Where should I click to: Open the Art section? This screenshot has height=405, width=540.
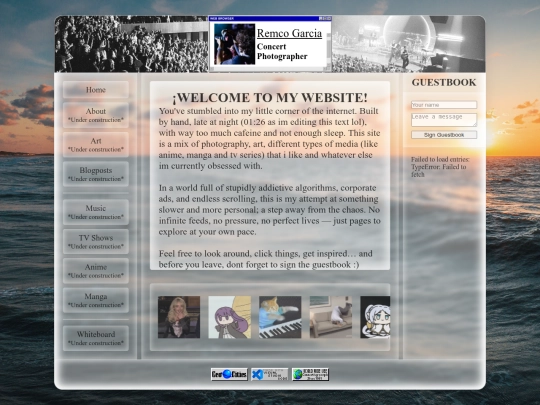click(96, 145)
